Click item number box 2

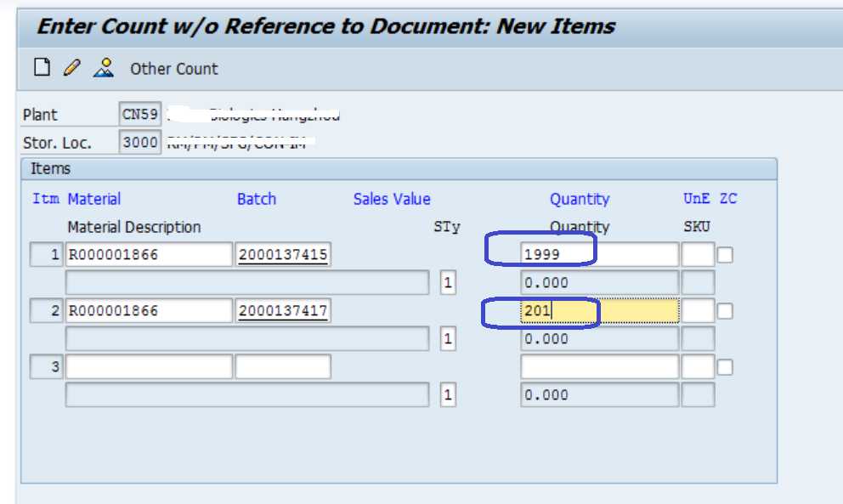pos(46,310)
